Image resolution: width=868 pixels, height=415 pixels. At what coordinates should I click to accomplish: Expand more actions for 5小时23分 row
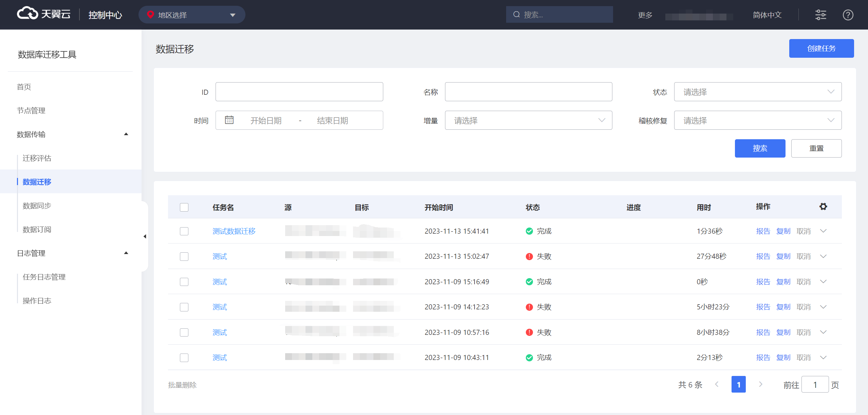[823, 307]
